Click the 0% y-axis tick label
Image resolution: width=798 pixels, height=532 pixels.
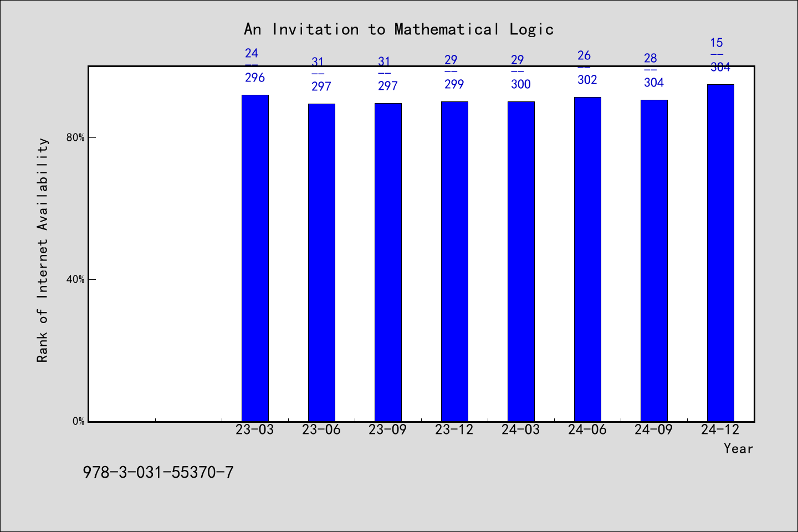coord(79,422)
